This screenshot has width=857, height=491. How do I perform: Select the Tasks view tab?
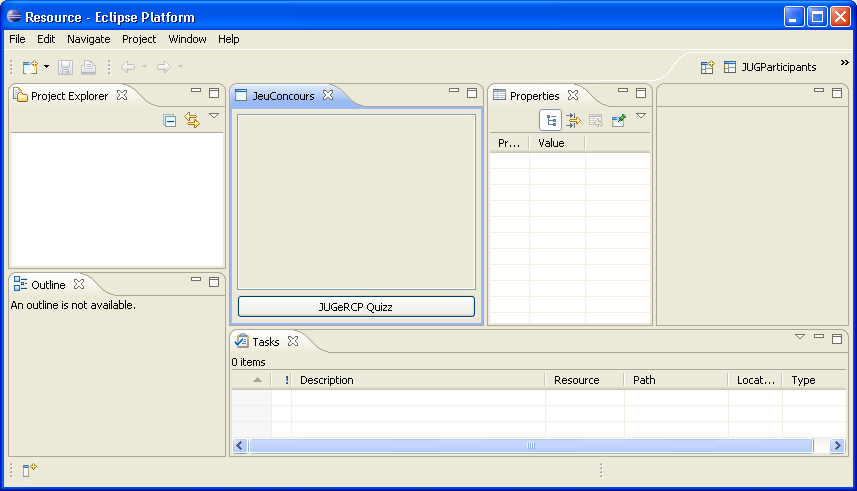265,341
